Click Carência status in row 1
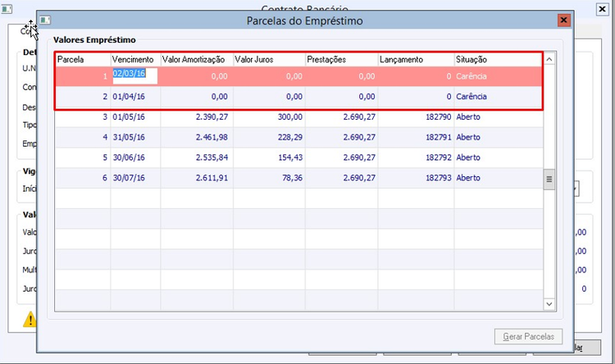 [471, 76]
